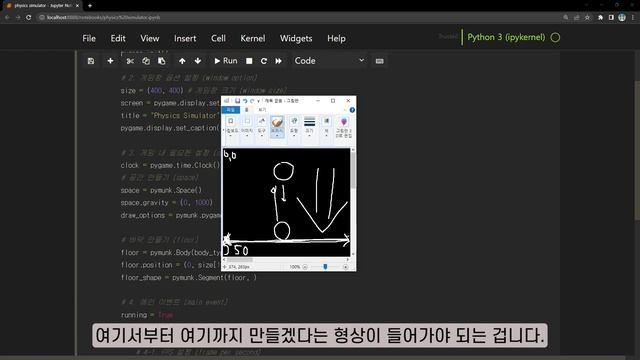The width and height of the screenshot is (640, 360).
Task: Redo in Paint quick access toolbar
Action: pyautogui.click(x=252, y=101)
